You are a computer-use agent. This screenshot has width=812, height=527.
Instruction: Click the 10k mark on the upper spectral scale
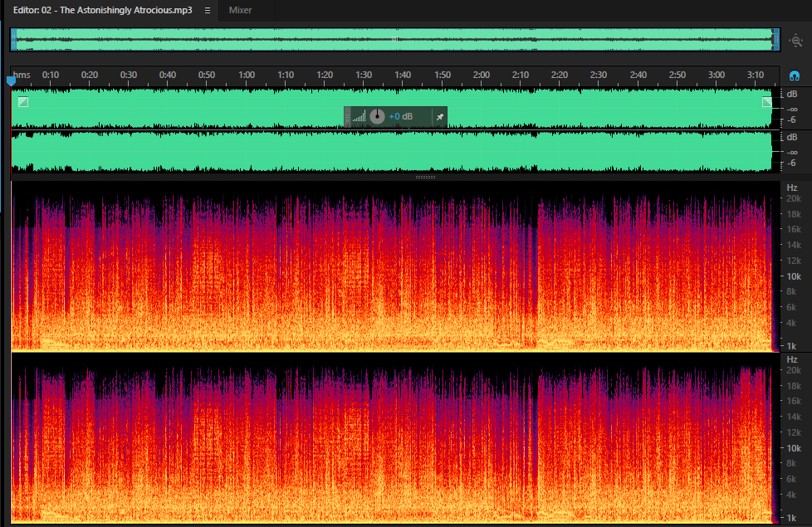point(794,276)
